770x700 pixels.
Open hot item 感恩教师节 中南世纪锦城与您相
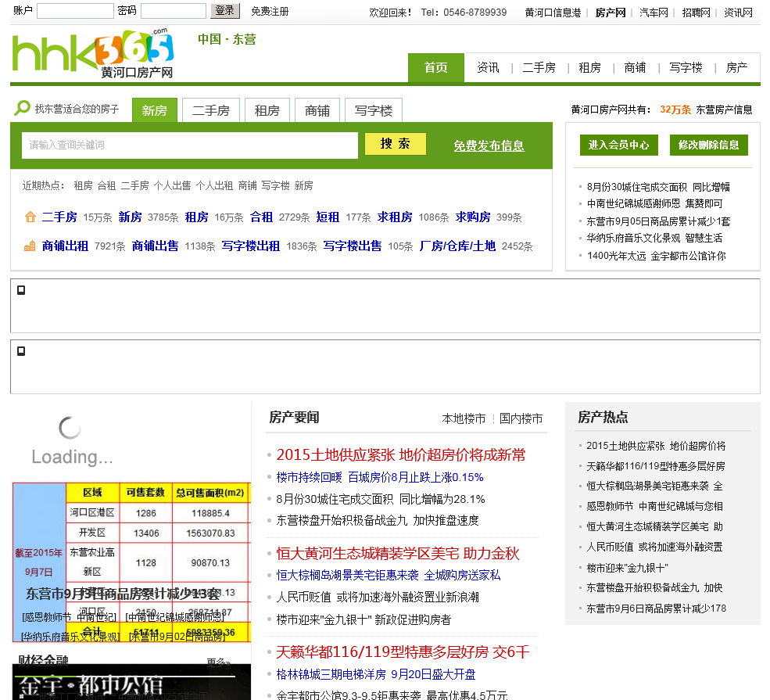click(x=654, y=507)
